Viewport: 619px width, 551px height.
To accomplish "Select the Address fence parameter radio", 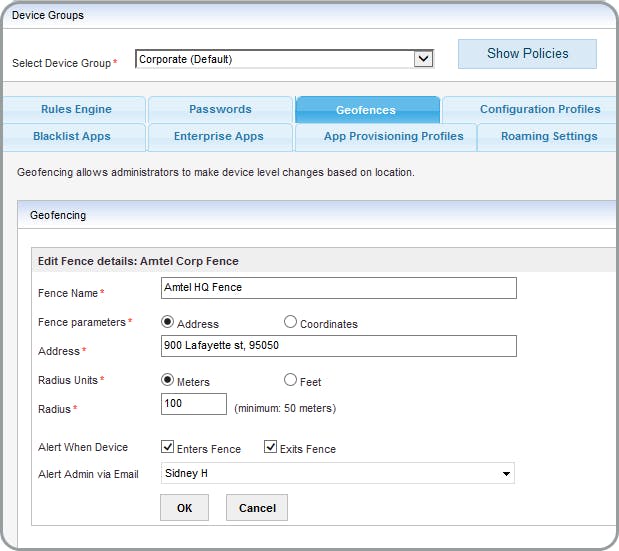I will [x=167, y=323].
